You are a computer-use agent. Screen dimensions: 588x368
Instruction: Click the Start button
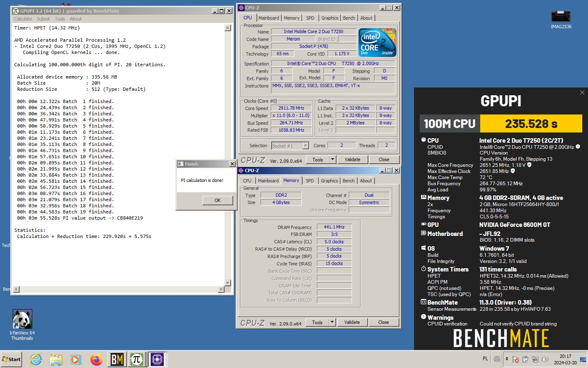tap(11, 359)
